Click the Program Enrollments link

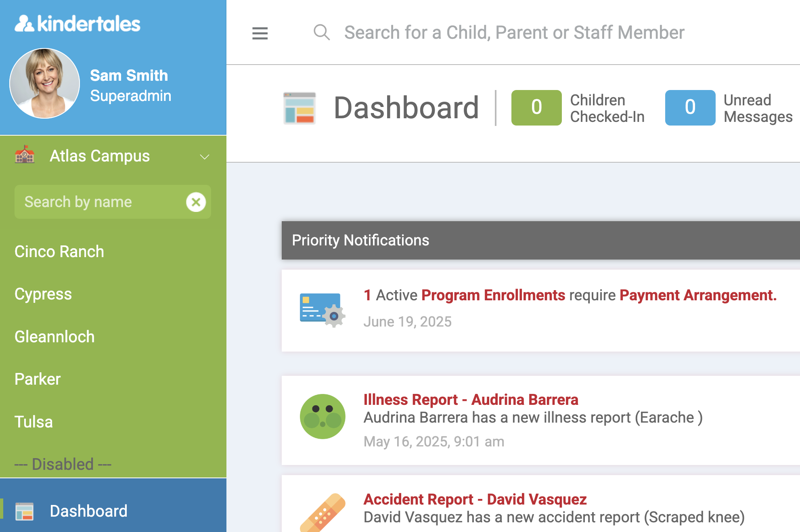(493, 295)
